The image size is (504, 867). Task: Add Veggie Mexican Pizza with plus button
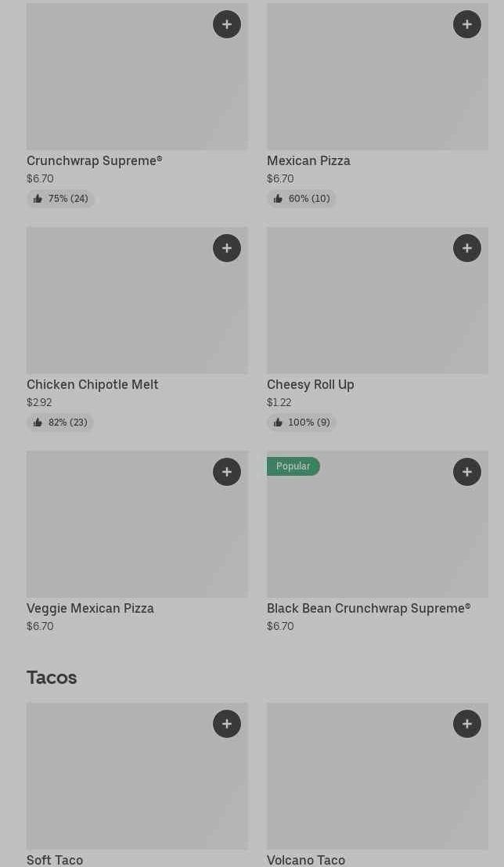pos(227,472)
